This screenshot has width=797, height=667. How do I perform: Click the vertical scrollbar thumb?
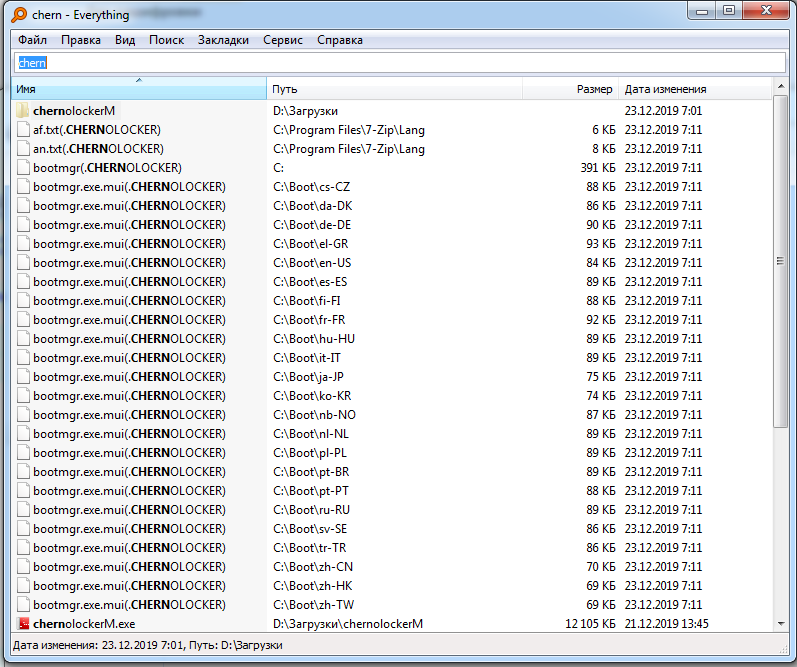(780, 261)
